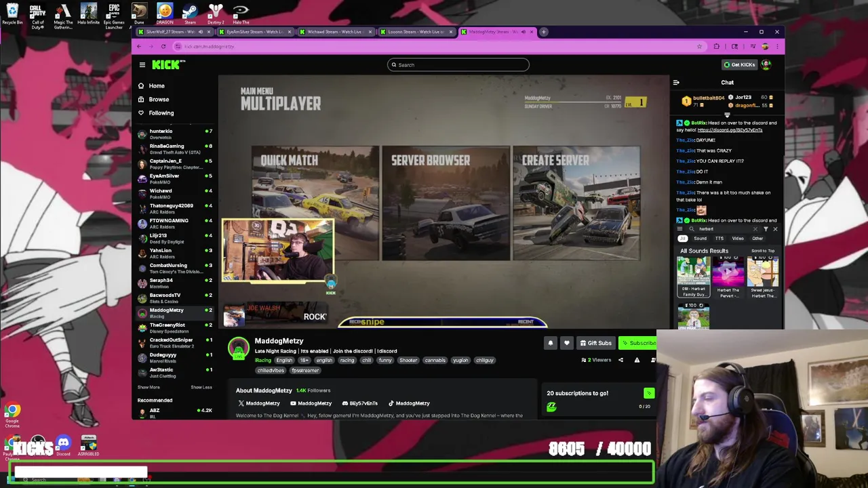
Task: Expand sidebar with Show More
Action: pos(149,388)
